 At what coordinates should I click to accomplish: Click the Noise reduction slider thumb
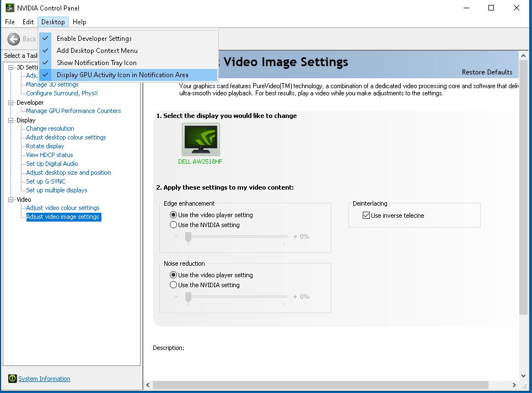(189, 298)
